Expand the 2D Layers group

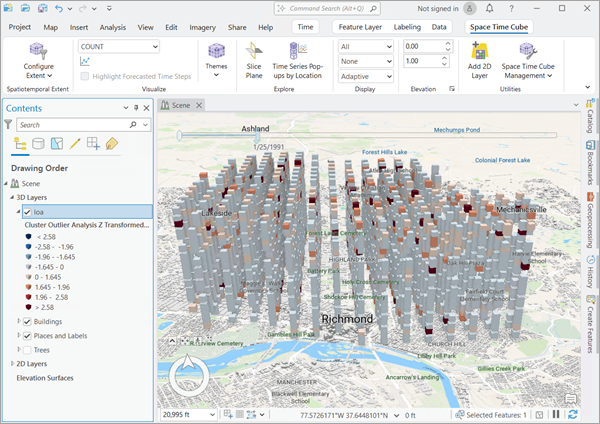click(x=12, y=364)
